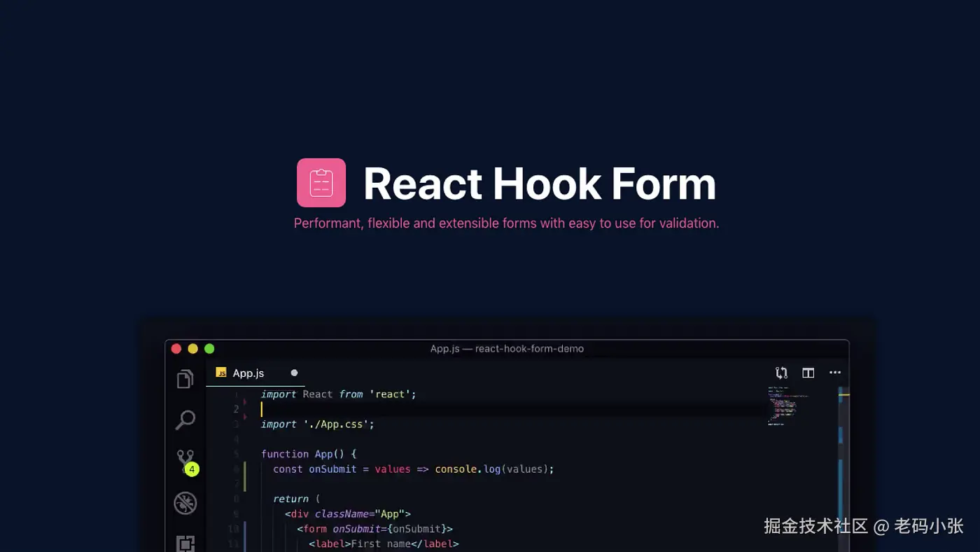Click the 'Performant, flexible and extensible' tagline
980x552 pixels.
(506, 223)
